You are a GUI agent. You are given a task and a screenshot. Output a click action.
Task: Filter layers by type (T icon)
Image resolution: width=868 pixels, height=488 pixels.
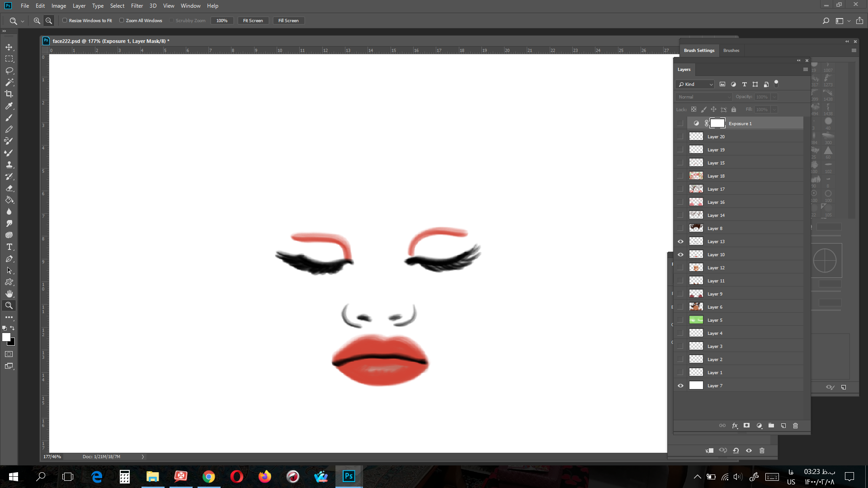745,84
